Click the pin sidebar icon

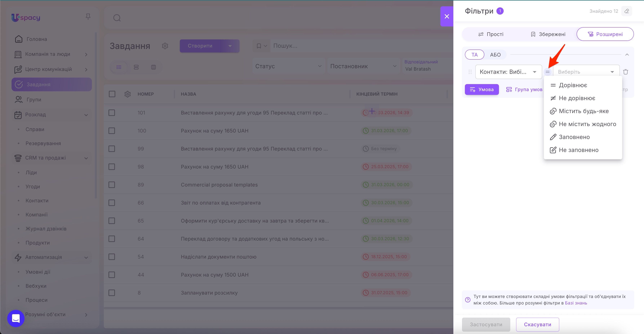point(88,17)
